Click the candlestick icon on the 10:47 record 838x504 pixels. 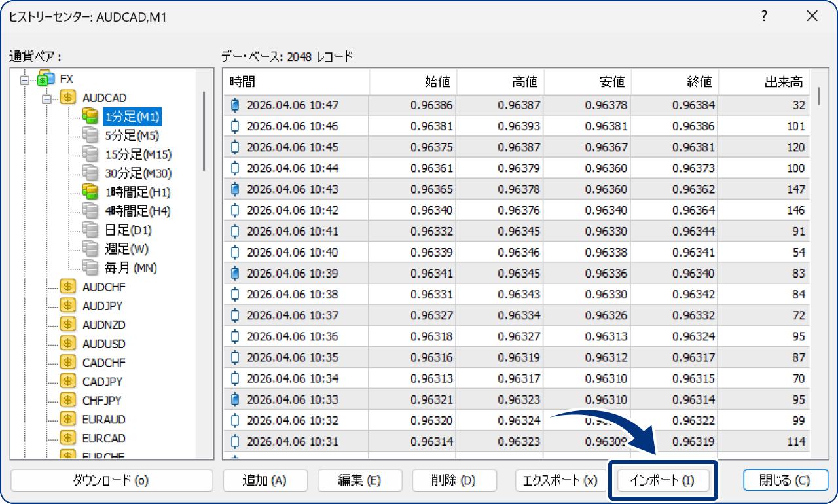[x=234, y=104]
